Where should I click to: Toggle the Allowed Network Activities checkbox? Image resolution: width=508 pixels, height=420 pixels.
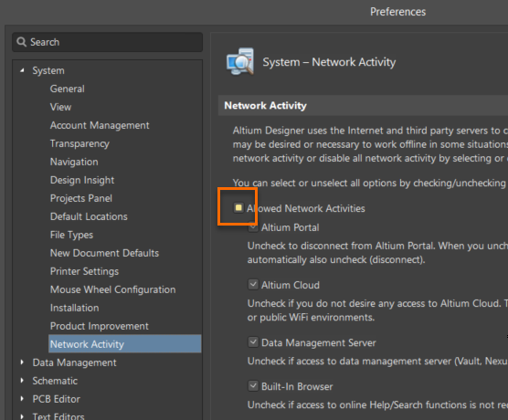coord(238,208)
